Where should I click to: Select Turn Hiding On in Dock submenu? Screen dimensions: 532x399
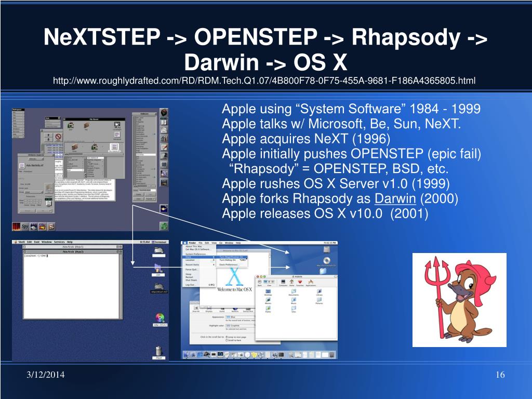tap(232, 260)
